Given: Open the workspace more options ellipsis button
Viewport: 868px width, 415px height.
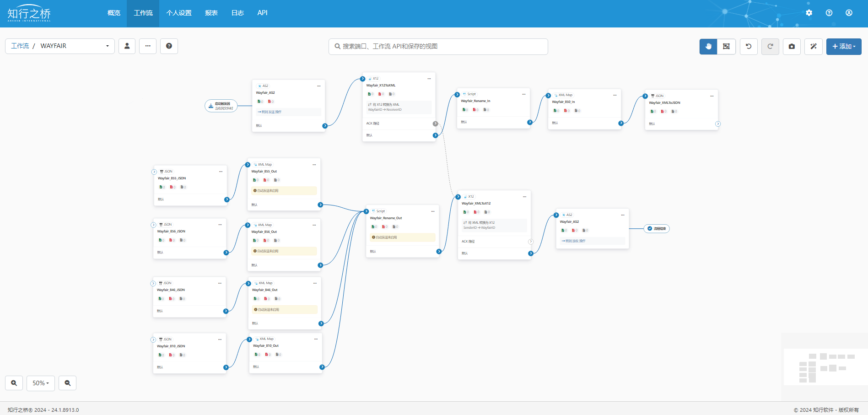Looking at the screenshot, I should coord(148,46).
